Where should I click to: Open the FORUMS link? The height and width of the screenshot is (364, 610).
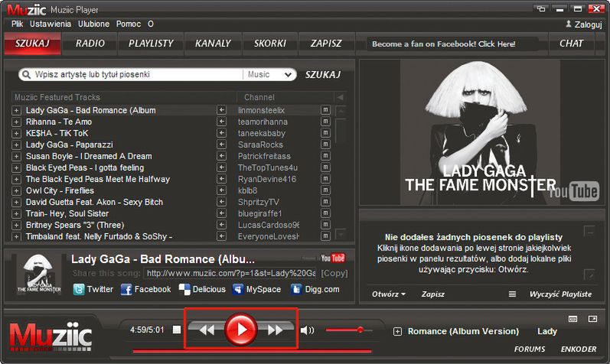(530, 349)
